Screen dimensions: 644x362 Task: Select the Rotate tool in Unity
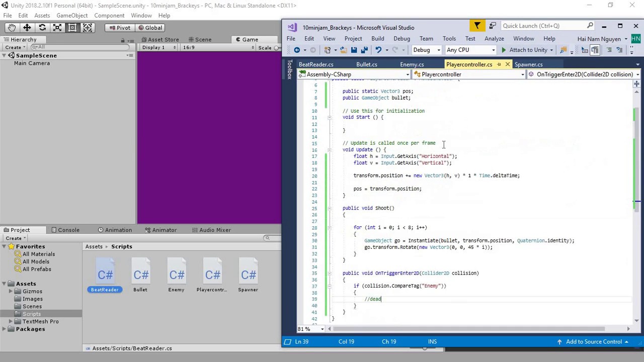point(42,28)
